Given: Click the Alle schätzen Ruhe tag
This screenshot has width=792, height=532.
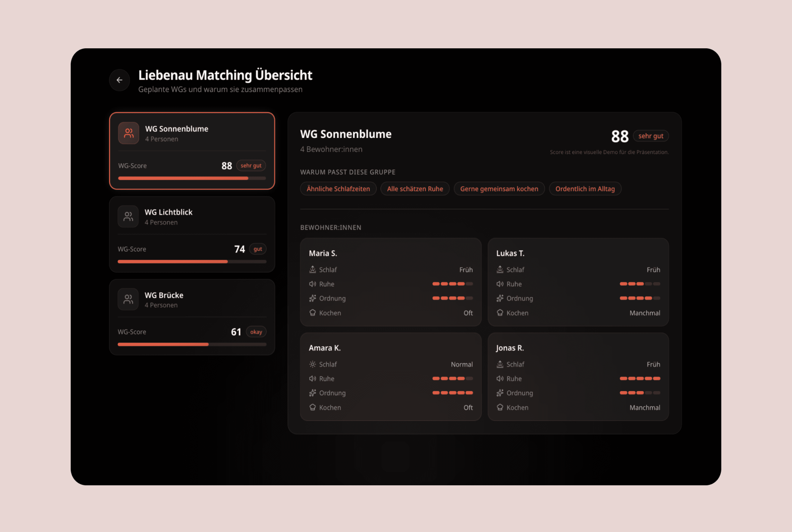Looking at the screenshot, I should (415, 189).
